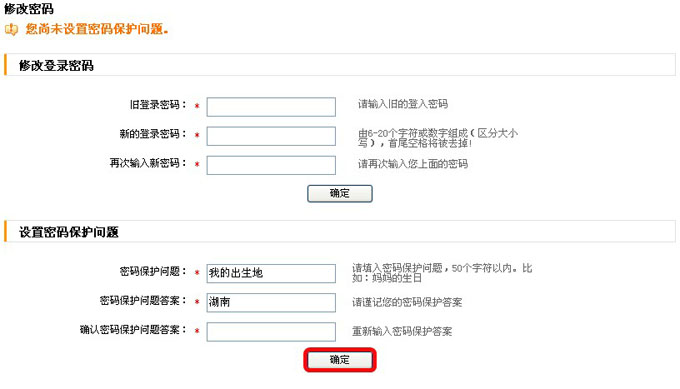The image size is (680, 389).
Task: Click the hint text 重新输入密码保护答案
Action: pyautogui.click(x=402, y=332)
